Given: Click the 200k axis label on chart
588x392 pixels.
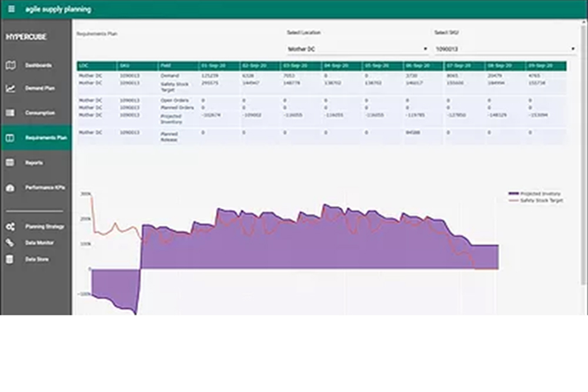Looking at the screenshot, I should point(85,219).
